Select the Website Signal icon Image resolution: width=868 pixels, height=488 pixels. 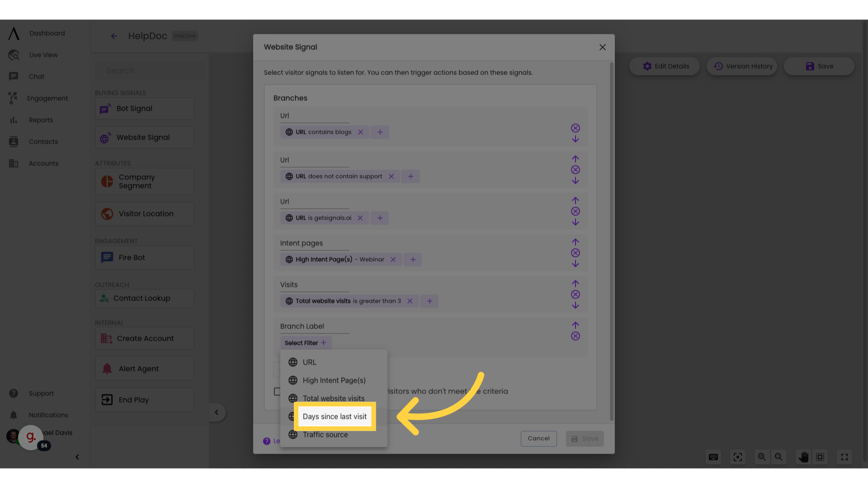[106, 137]
